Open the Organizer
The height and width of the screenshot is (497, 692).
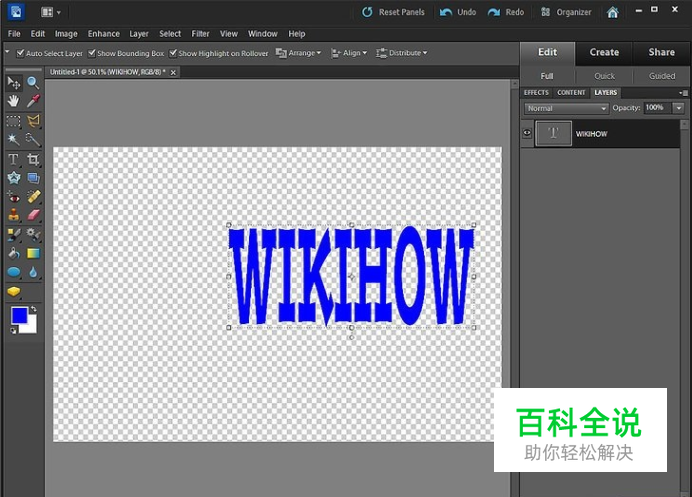pyautogui.click(x=566, y=12)
